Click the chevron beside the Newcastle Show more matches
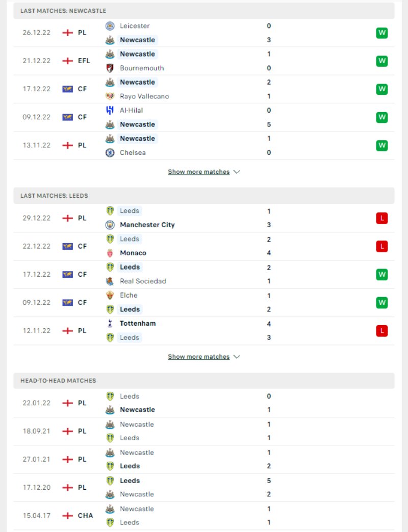Screen dimensions: 408x532 click(237, 172)
